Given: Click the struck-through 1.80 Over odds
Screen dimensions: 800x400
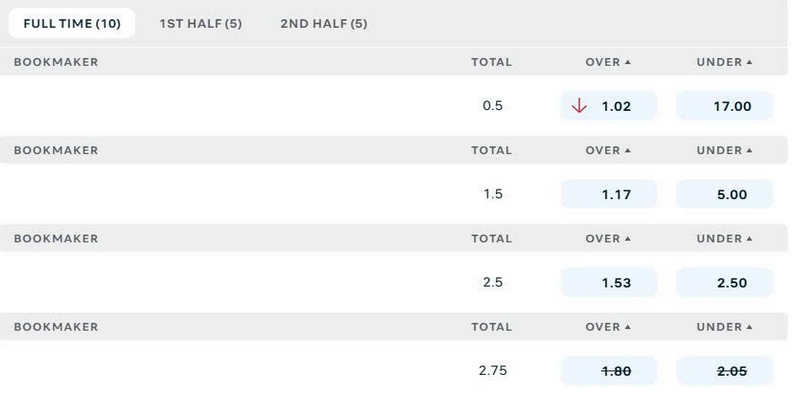Looking at the screenshot, I should (x=609, y=371).
